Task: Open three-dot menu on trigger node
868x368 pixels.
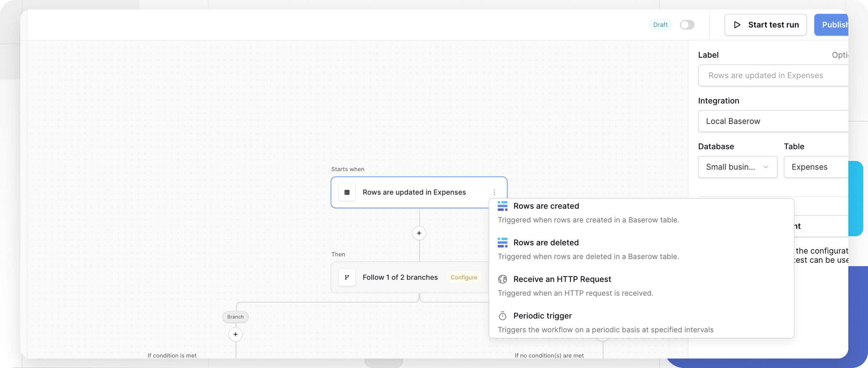Action: coord(494,192)
